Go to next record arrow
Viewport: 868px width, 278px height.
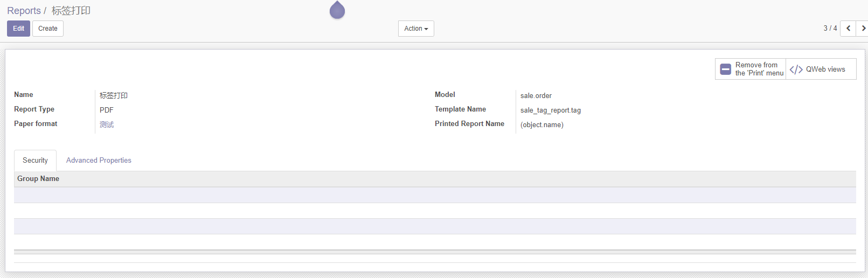click(x=863, y=29)
